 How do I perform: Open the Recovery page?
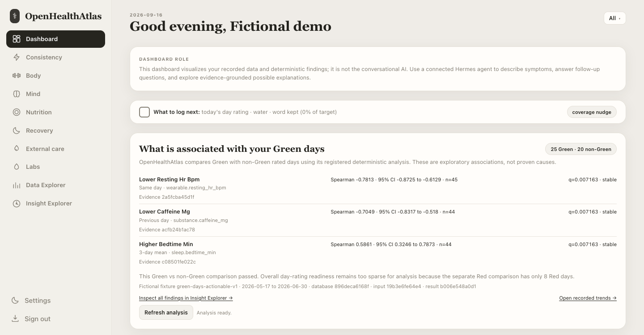(x=55, y=130)
